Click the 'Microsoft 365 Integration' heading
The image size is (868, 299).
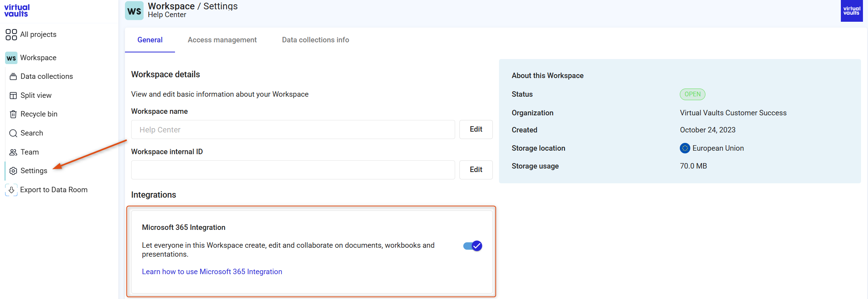(x=184, y=228)
